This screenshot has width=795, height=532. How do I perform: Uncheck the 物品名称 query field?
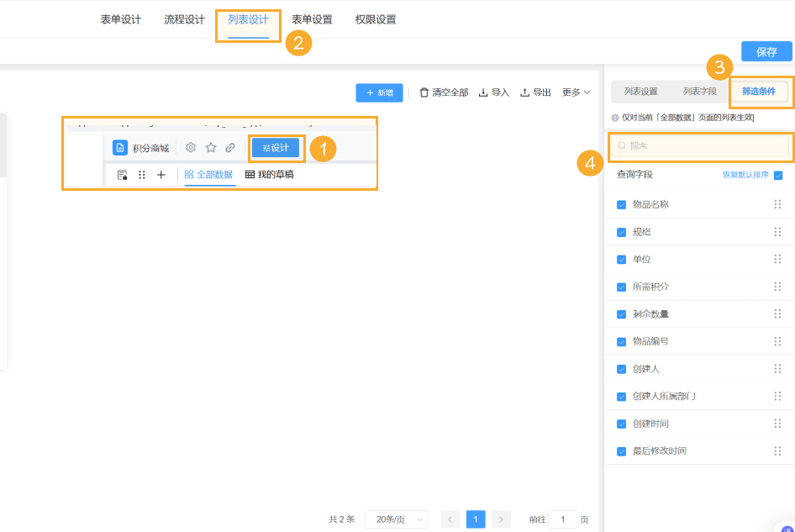point(622,204)
